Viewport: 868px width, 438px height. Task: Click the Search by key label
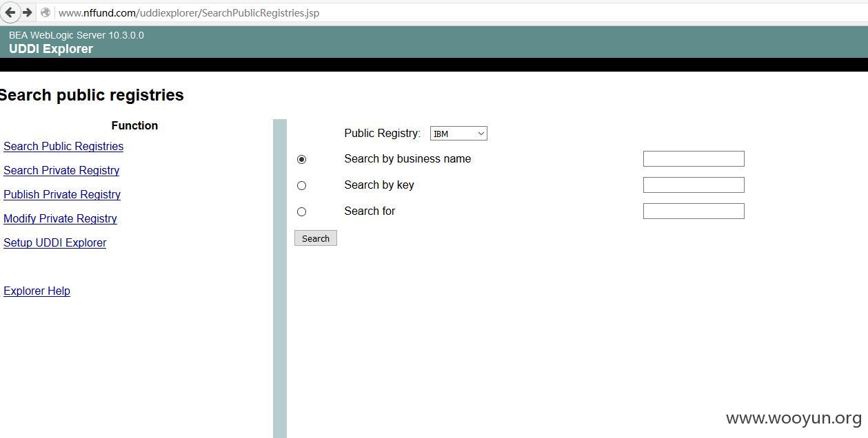(x=379, y=185)
